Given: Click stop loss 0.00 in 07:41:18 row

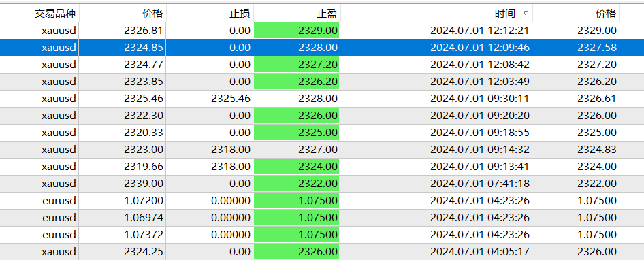Looking at the screenshot, I should (240, 184).
